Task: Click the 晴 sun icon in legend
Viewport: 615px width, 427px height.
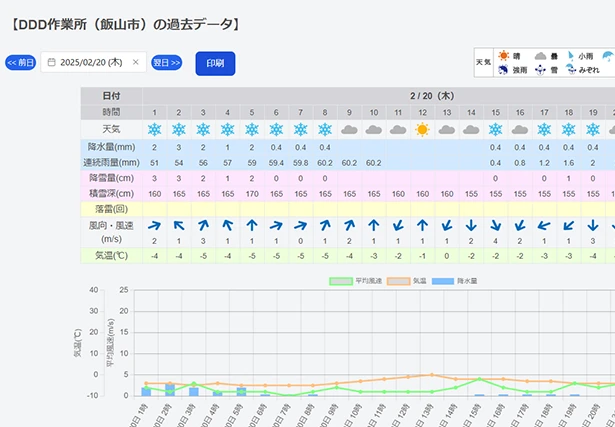Action: click(x=503, y=56)
